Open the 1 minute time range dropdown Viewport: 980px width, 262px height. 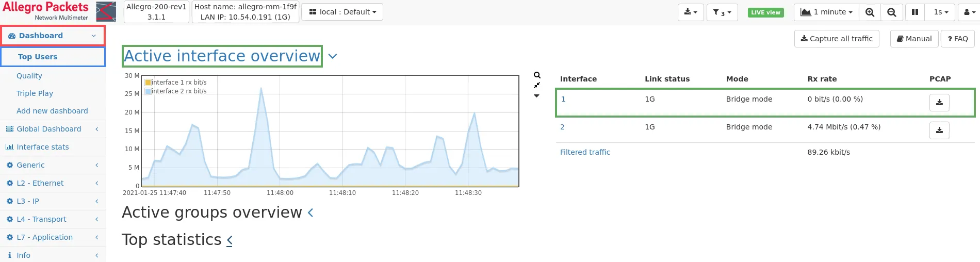[826, 12]
